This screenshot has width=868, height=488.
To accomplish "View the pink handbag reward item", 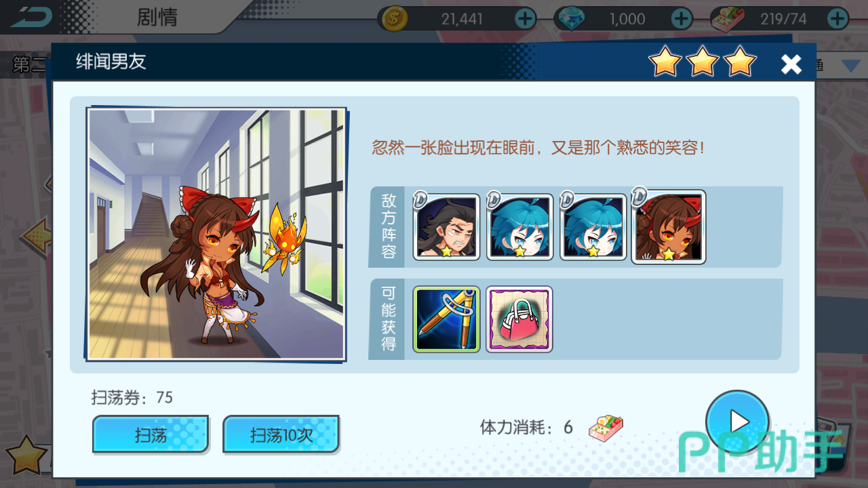I will (x=519, y=319).
